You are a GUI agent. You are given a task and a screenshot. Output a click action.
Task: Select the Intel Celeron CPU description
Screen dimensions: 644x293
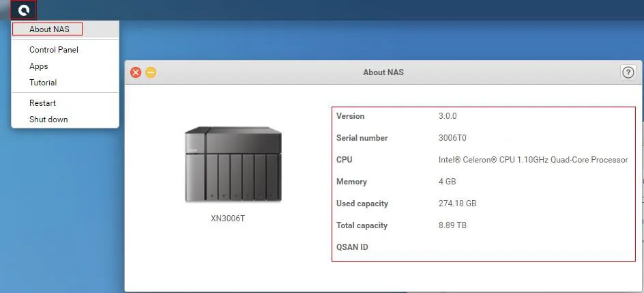(533, 160)
